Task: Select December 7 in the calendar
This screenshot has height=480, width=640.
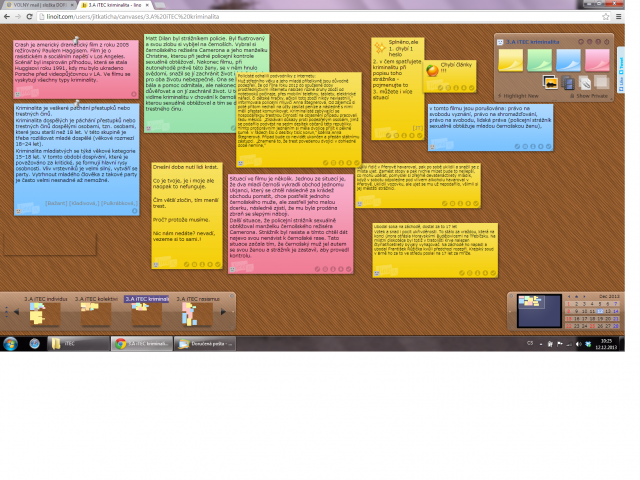Action: coord(616,304)
